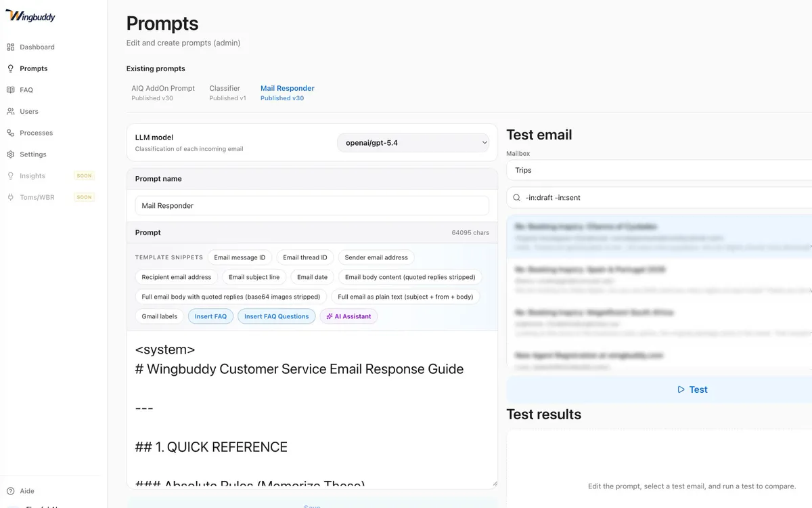The height and width of the screenshot is (508, 812).
Task: Insert Full email body with quoted replies
Action: tap(231, 297)
